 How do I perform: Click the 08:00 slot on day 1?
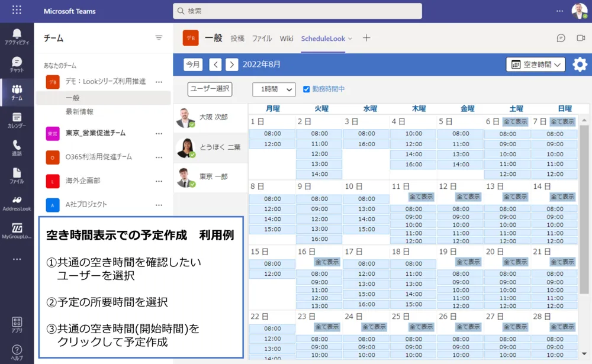(x=272, y=134)
